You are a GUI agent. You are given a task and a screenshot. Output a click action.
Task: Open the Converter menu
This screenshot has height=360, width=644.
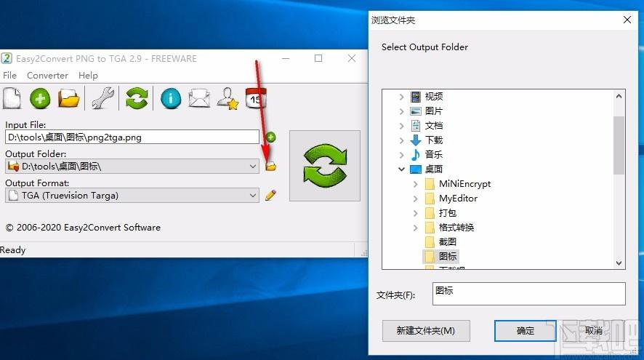[47, 76]
